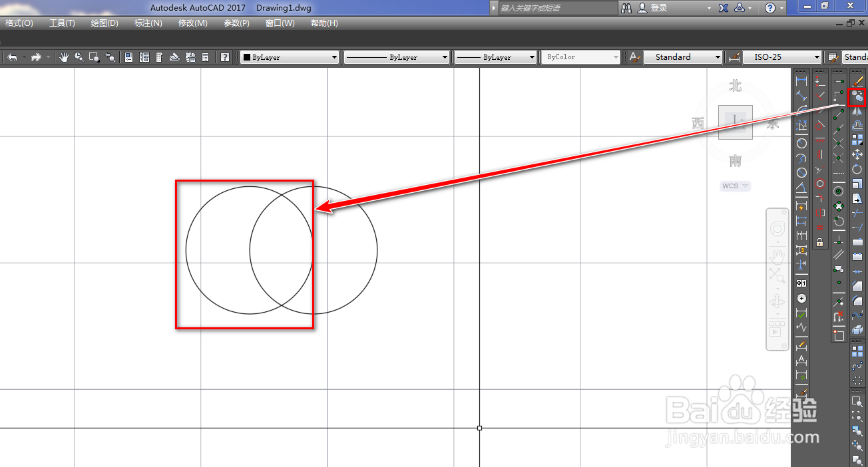Open the ByLayer color dropdown

(290, 57)
